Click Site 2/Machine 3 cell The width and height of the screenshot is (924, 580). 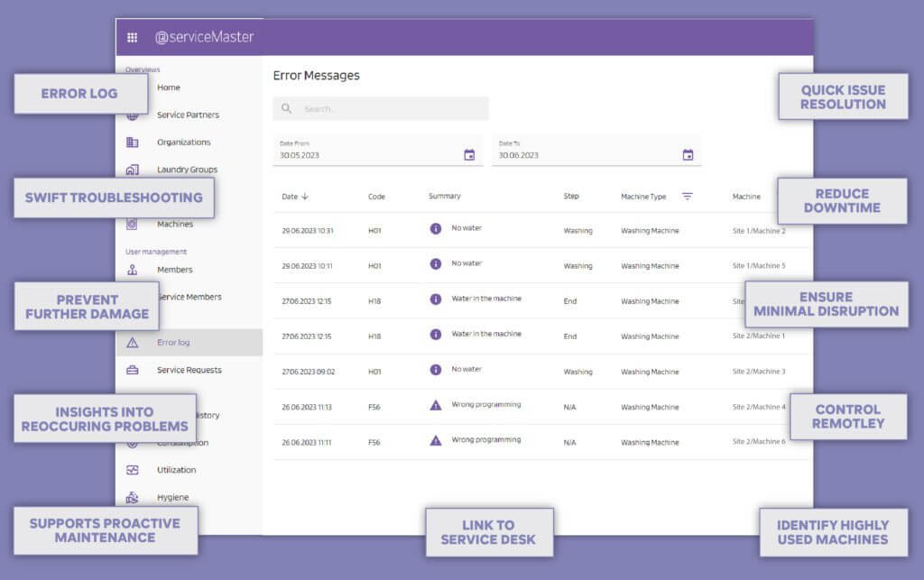758,372
